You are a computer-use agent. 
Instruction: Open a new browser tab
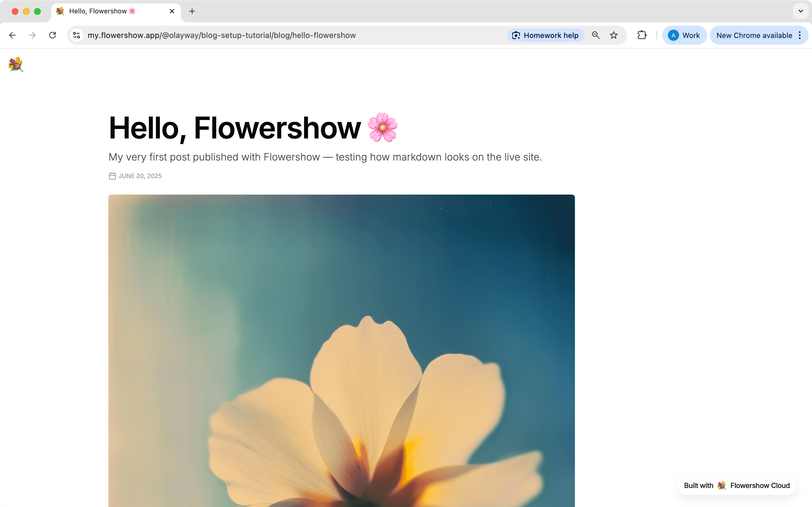[192, 11]
